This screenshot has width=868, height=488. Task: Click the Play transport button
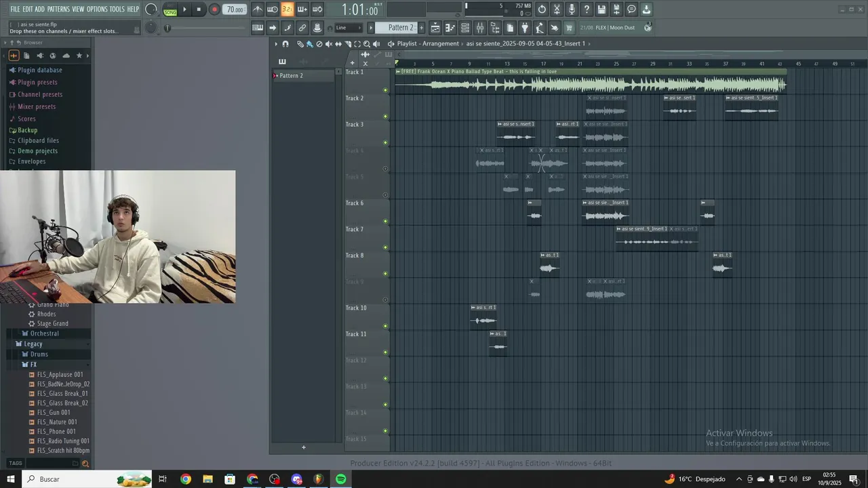pos(184,9)
